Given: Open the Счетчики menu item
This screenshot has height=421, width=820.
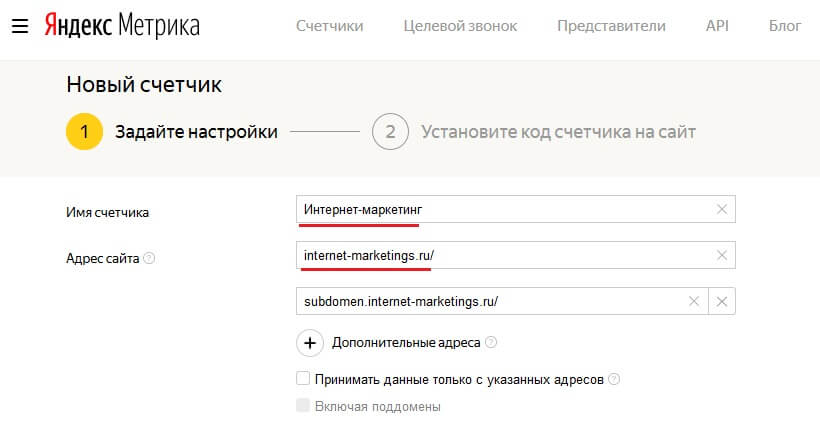Looking at the screenshot, I should [x=329, y=25].
